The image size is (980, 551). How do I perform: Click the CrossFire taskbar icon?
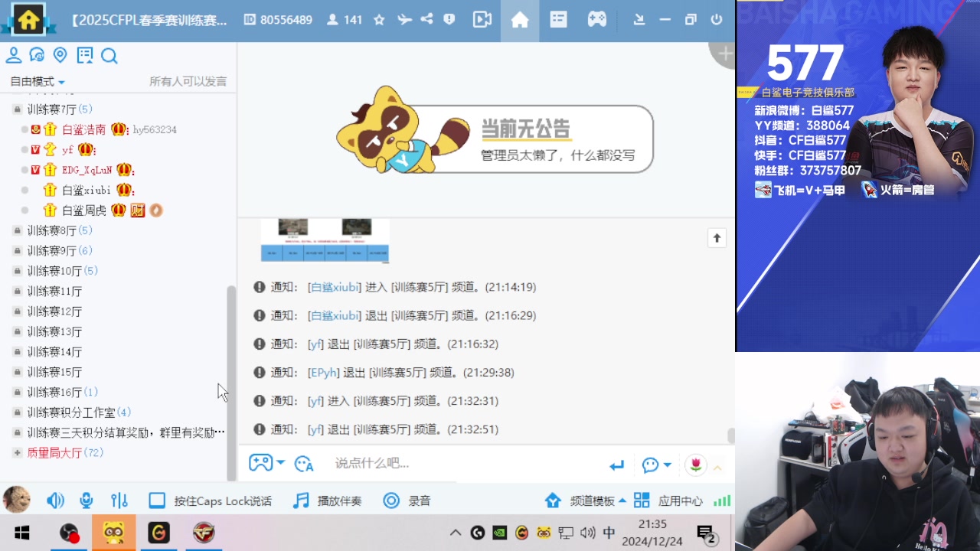(203, 533)
